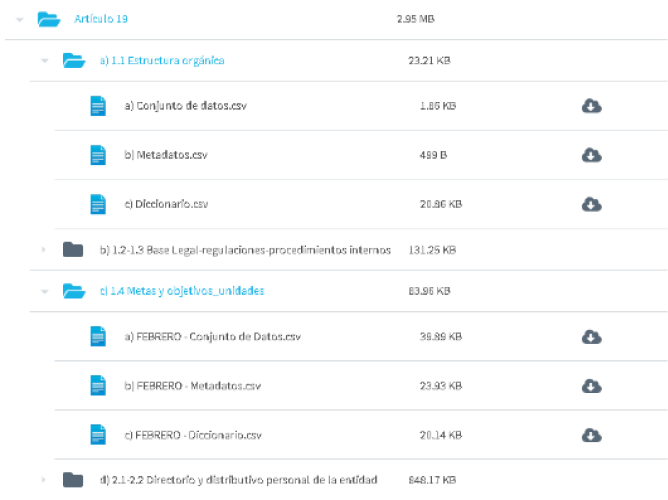This screenshot has height=500, width=668.
Task: Click the 83.96 KB size value
Action: (x=429, y=291)
